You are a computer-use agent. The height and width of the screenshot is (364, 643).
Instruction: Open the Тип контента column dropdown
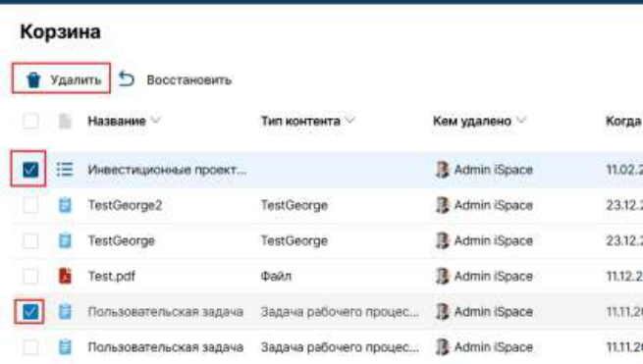pyautogui.click(x=349, y=121)
